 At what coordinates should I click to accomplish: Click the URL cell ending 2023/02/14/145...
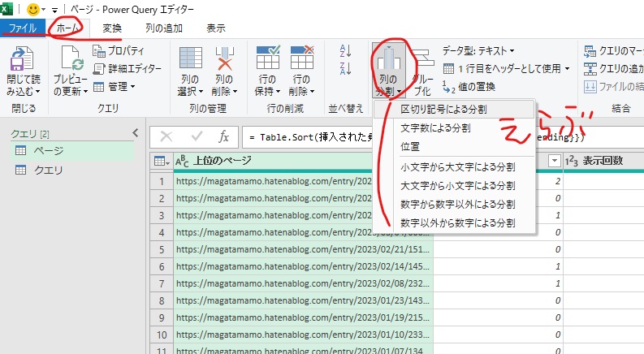pos(303,266)
